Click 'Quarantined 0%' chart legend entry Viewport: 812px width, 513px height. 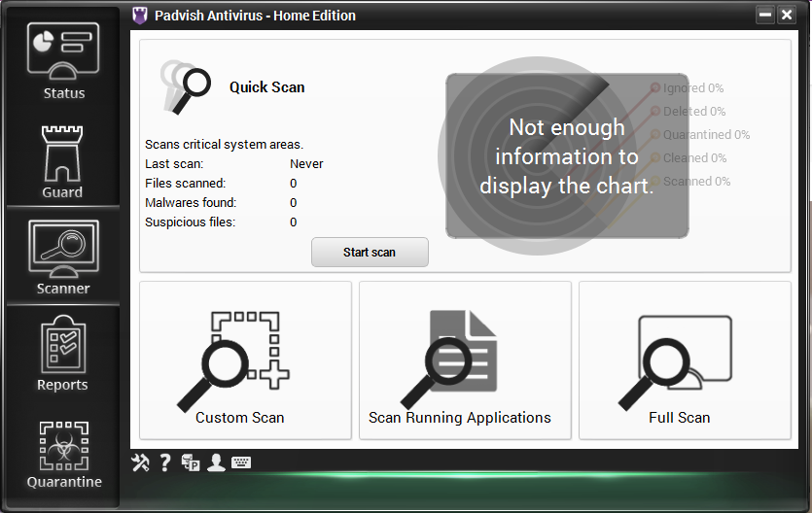(700, 134)
